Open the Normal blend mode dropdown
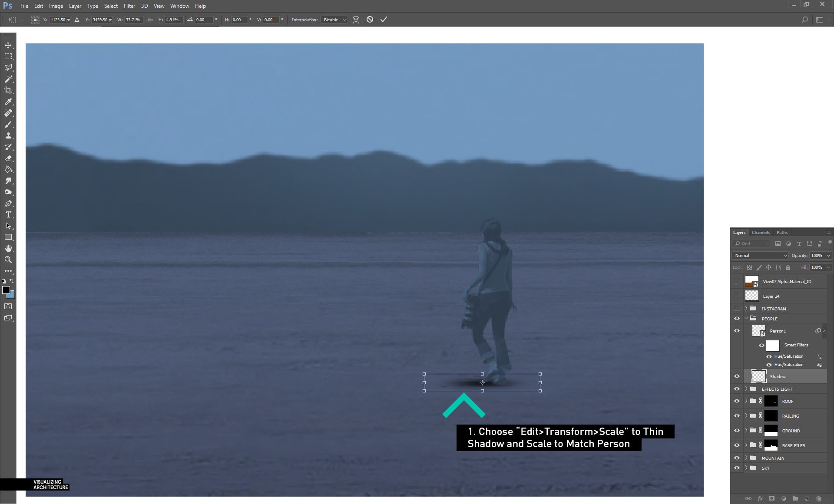834x504 pixels. coord(760,256)
